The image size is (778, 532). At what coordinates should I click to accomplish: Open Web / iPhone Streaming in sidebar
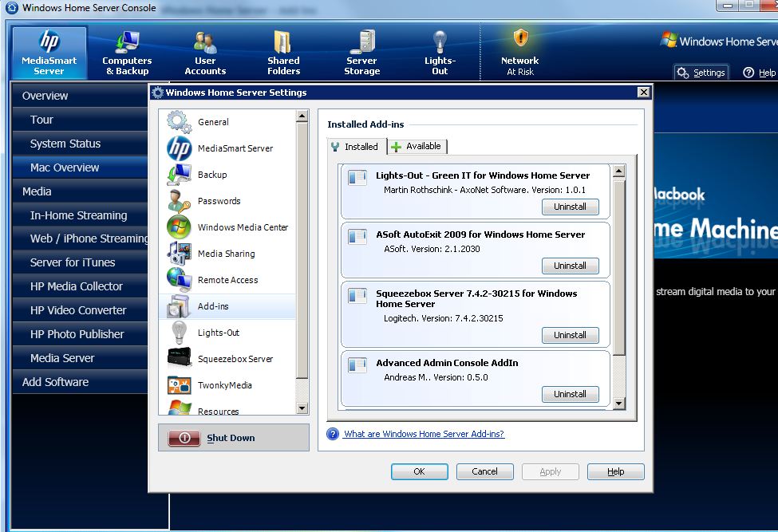(x=80, y=238)
